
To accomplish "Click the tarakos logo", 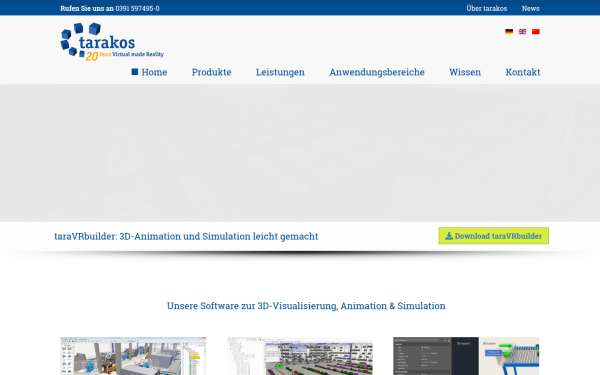I will [112, 42].
